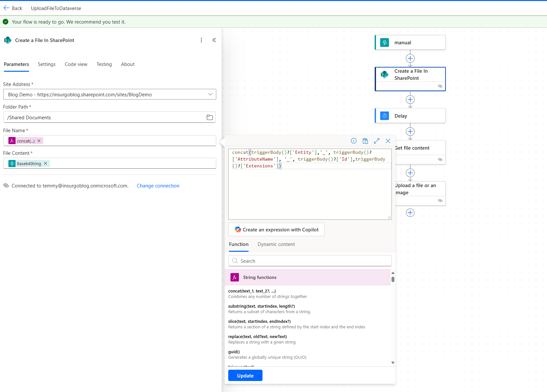Expand the expression editor to full size
The width and height of the screenshot is (547, 392).
pyautogui.click(x=377, y=141)
